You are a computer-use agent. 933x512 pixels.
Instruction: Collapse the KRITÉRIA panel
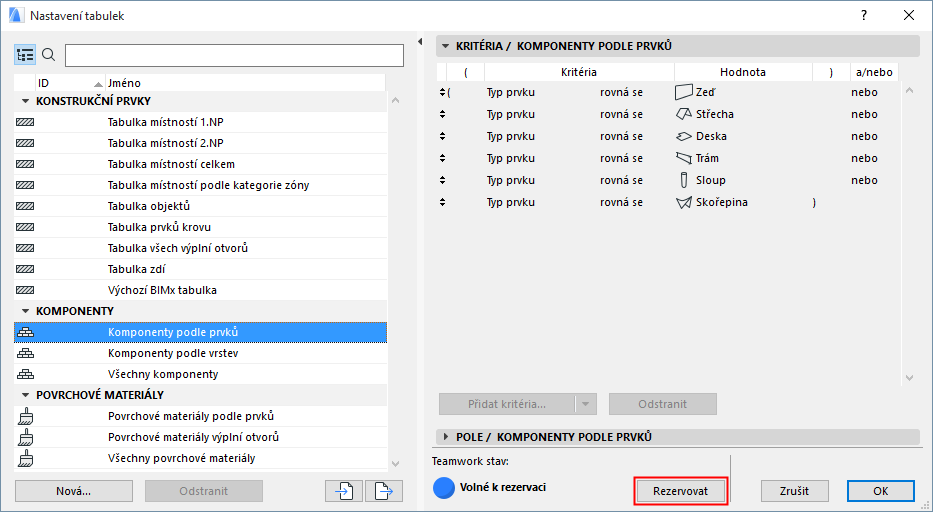pyautogui.click(x=446, y=46)
